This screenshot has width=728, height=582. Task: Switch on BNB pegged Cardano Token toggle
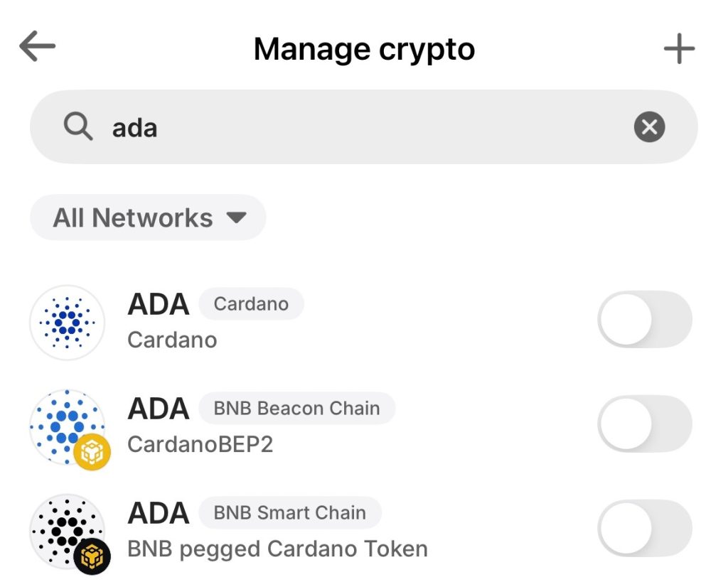[x=644, y=529]
